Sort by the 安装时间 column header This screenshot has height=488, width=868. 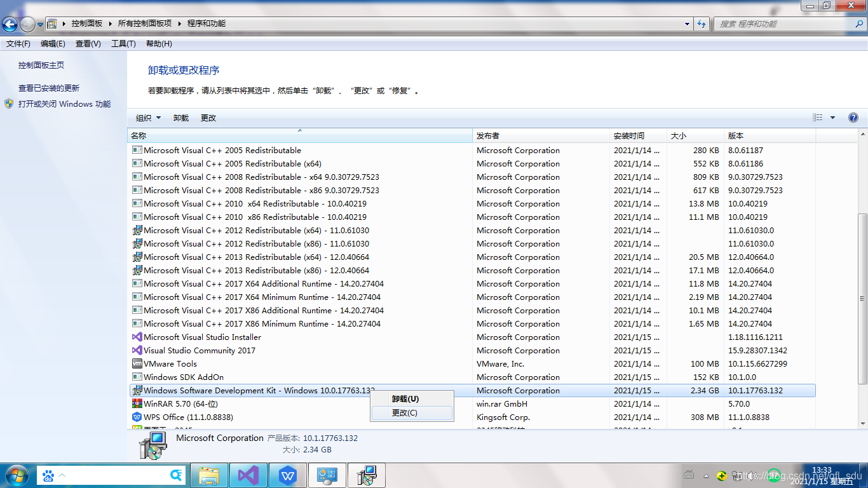(639, 136)
